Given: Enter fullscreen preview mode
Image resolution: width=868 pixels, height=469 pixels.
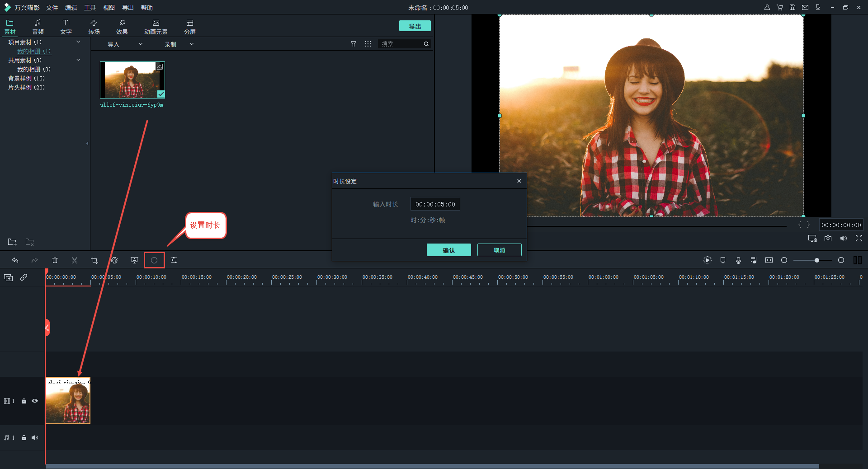Looking at the screenshot, I should tap(859, 239).
